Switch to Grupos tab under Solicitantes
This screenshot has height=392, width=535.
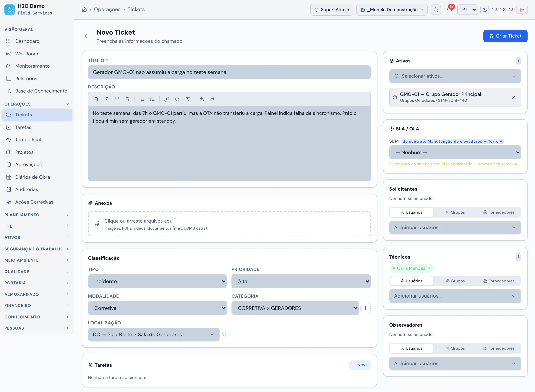pyautogui.click(x=455, y=212)
